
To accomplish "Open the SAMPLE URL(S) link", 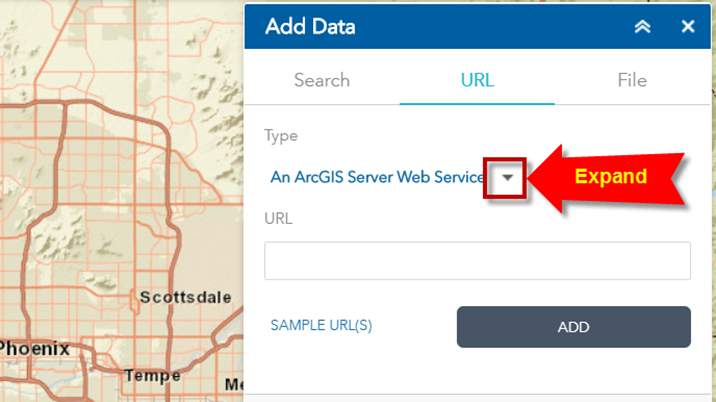I will point(321,326).
